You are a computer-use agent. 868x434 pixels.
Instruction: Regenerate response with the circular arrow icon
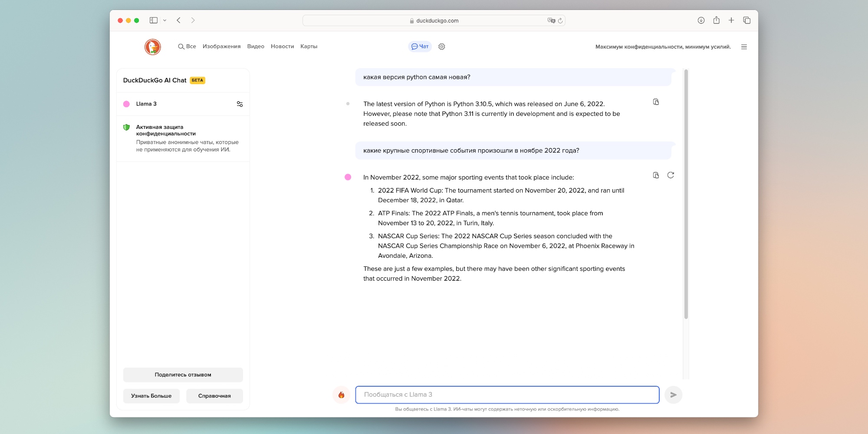click(x=671, y=175)
